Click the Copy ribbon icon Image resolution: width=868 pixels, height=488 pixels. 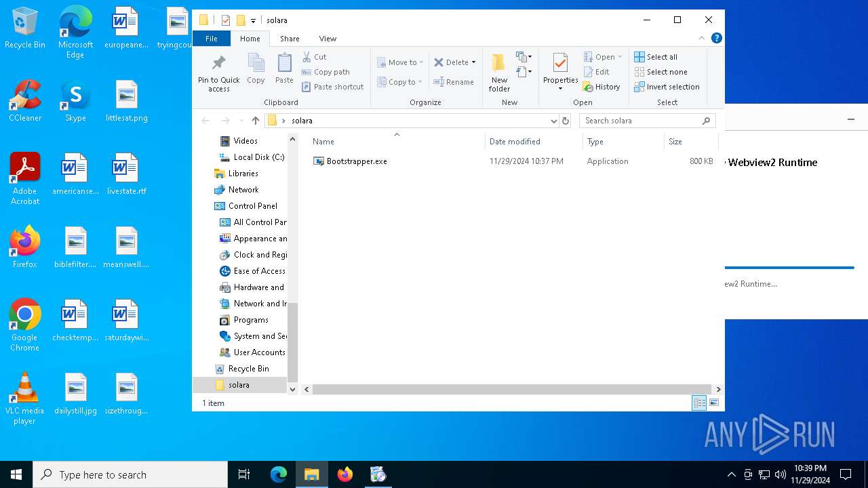pyautogui.click(x=256, y=69)
